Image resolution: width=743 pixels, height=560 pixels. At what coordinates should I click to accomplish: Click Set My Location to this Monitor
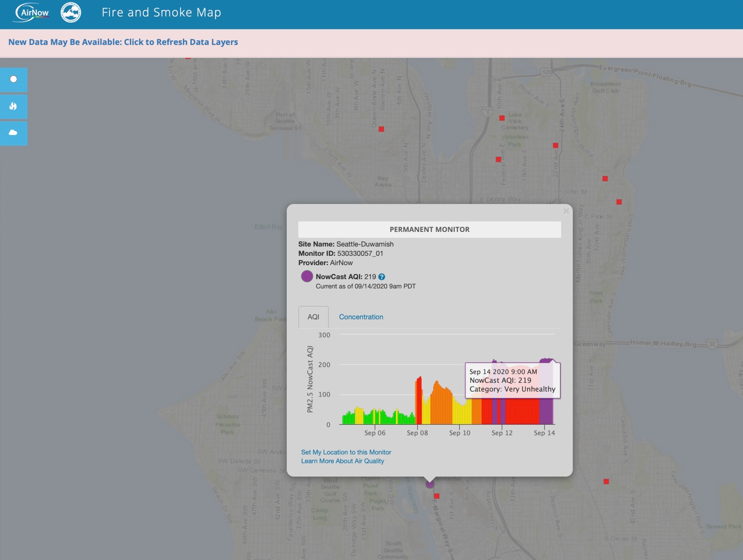(346, 452)
